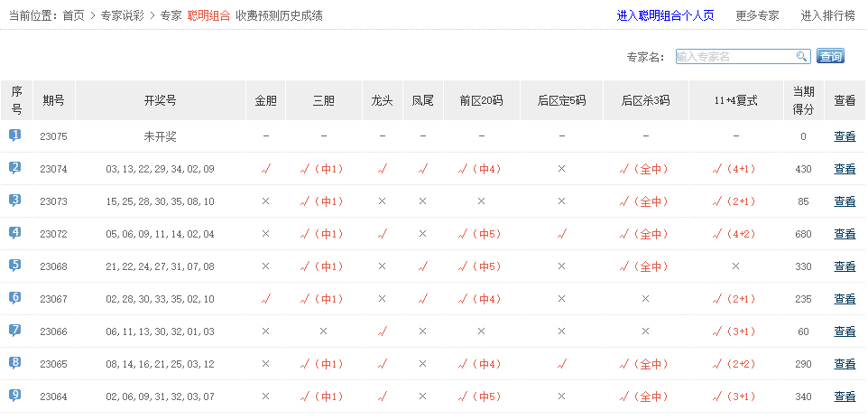Click sequence badge number 4
Viewport: 868px width, 420px height.
(15, 233)
